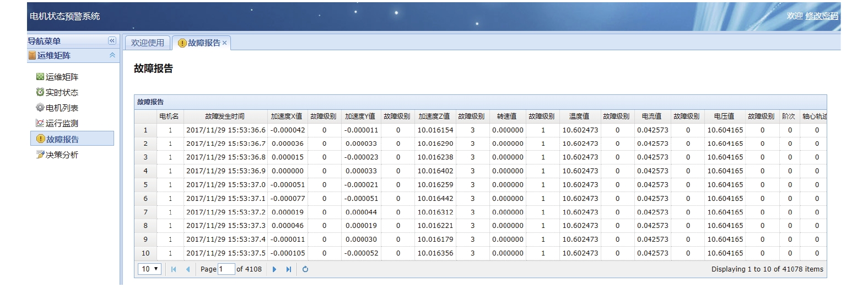Click the Displaying 1 to 10 status text
868x287 pixels.
coord(767,269)
